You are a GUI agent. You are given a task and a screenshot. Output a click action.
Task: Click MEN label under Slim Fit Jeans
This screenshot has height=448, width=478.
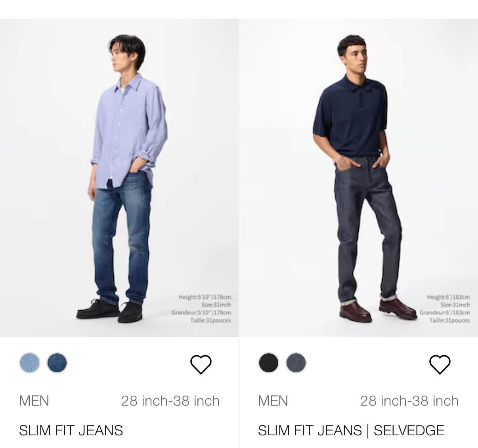click(x=34, y=401)
